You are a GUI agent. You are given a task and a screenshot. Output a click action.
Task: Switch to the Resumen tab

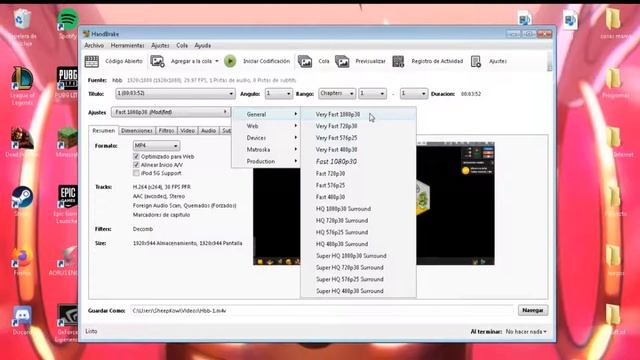[104, 131]
